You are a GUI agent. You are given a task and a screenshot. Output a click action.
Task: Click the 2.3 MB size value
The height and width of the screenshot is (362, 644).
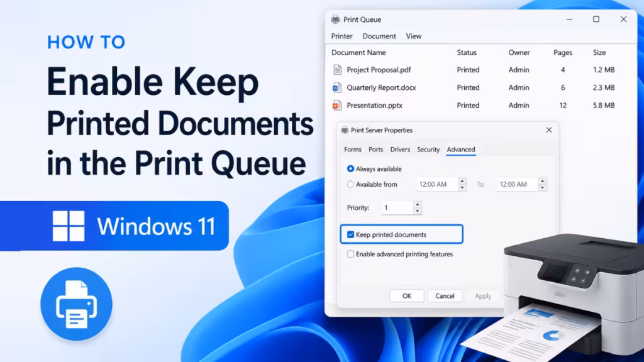coord(604,87)
